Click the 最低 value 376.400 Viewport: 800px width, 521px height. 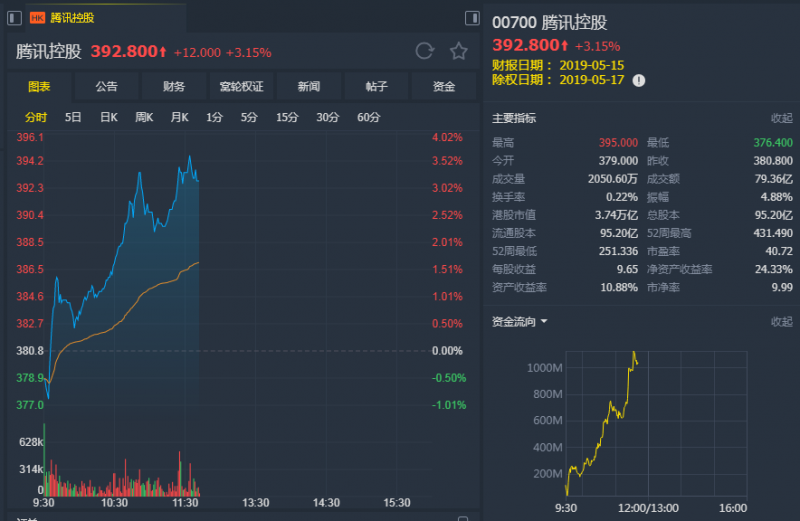tap(773, 143)
